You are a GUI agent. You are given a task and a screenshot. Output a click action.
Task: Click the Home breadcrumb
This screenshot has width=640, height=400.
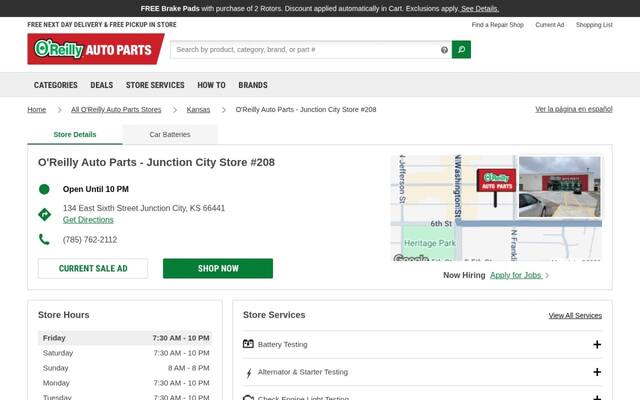(37, 109)
